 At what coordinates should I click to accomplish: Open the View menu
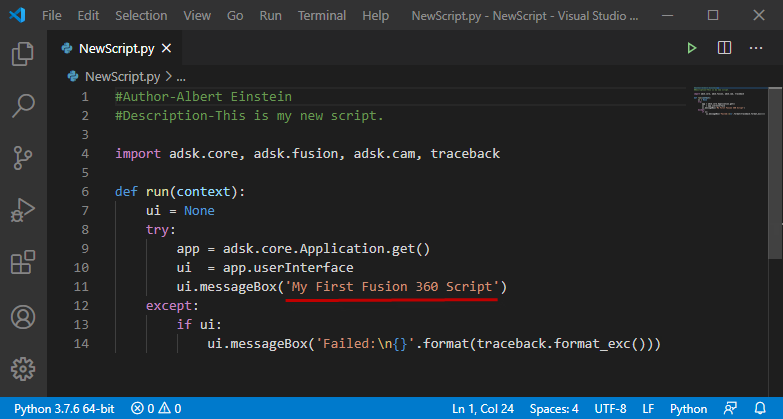pos(197,15)
